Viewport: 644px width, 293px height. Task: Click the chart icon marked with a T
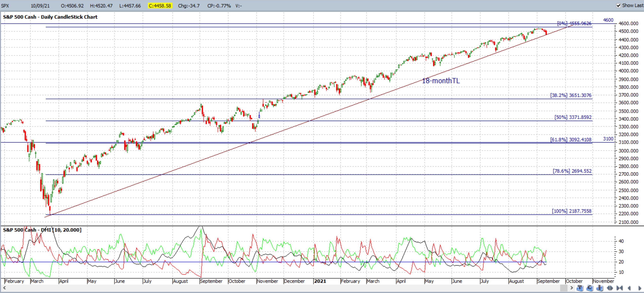580,288
